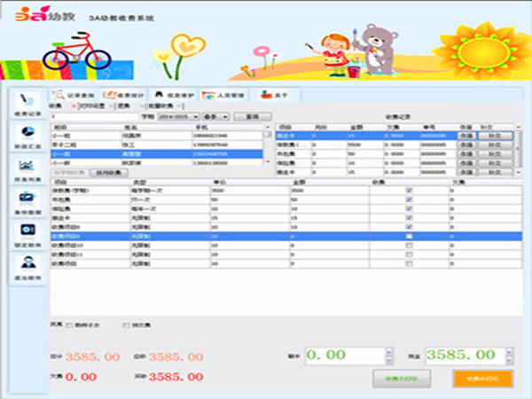Close the fee tab with the red x
This screenshot has height=399, width=532.
tap(74, 106)
